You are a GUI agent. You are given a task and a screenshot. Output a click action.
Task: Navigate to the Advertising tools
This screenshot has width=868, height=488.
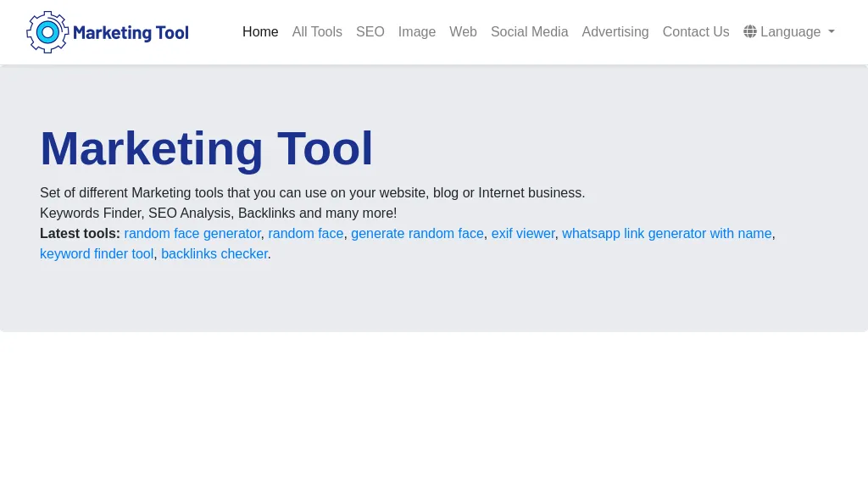coord(615,31)
